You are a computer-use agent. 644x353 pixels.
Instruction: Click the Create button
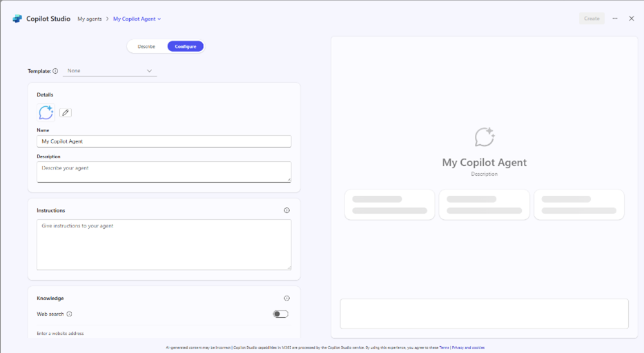tap(592, 19)
